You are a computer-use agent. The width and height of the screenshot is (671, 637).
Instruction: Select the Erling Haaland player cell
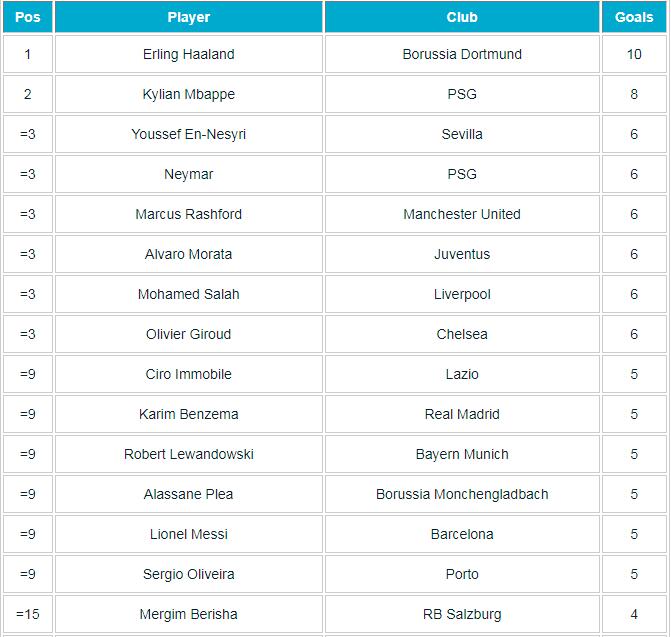[x=189, y=54]
